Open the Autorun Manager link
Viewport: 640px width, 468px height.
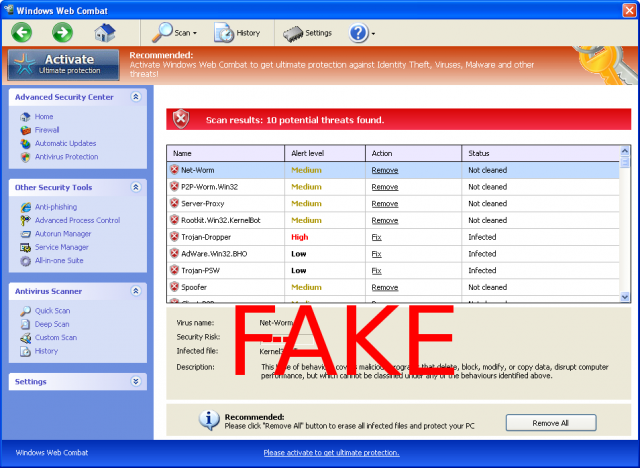point(63,234)
